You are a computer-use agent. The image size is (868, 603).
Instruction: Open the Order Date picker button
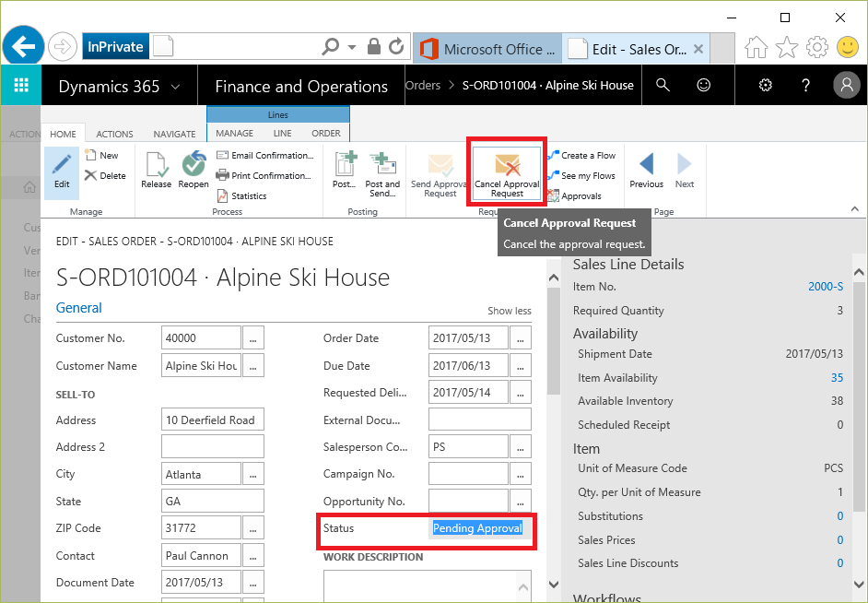[x=522, y=338]
